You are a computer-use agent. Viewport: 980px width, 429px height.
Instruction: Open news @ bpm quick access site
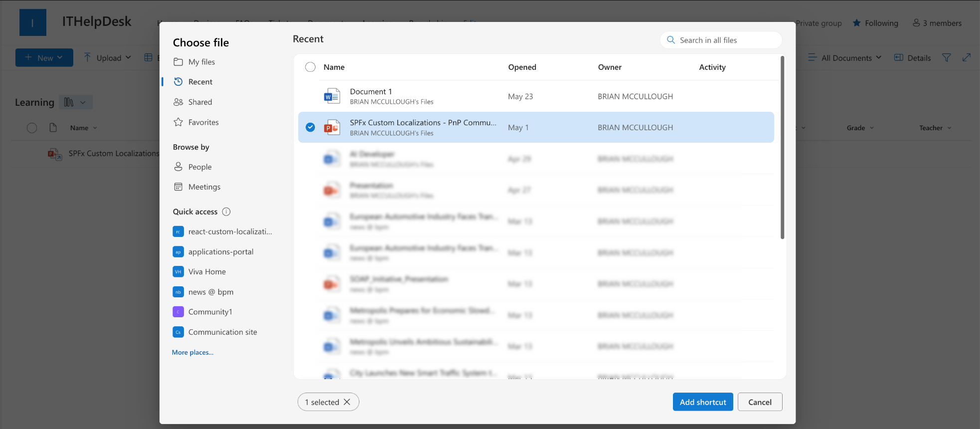click(x=203, y=292)
